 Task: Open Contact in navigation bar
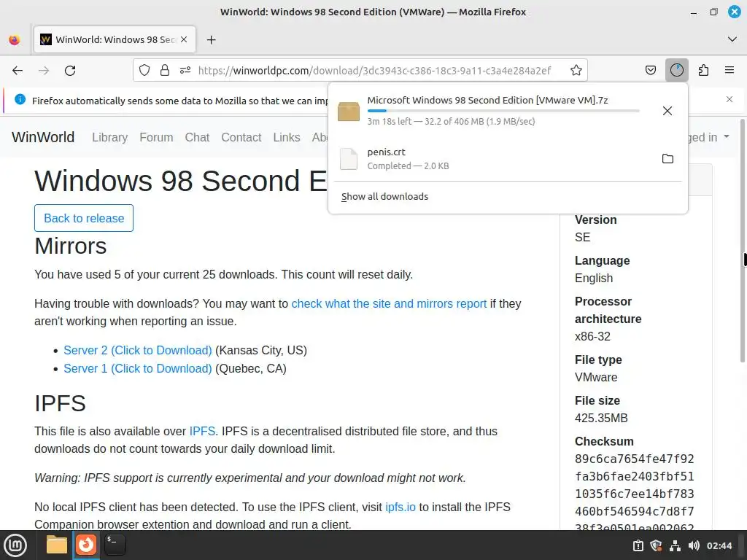point(241,137)
